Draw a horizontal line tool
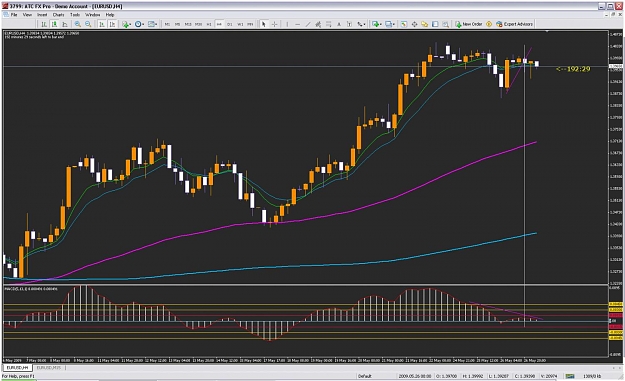 coord(297,24)
